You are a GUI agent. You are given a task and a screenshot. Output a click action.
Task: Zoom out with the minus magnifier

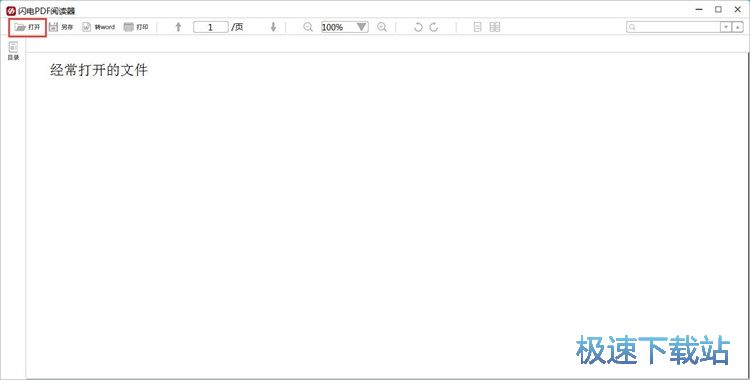click(x=308, y=27)
